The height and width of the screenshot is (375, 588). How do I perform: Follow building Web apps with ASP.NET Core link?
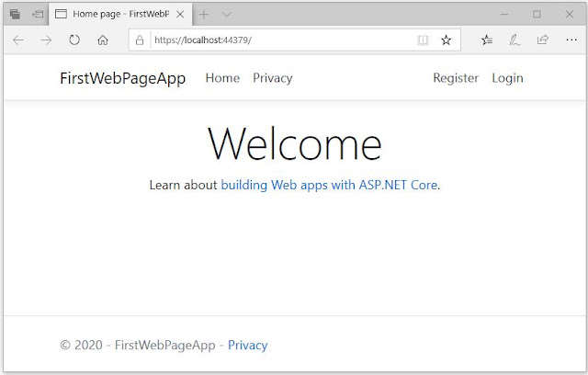click(329, 185)
